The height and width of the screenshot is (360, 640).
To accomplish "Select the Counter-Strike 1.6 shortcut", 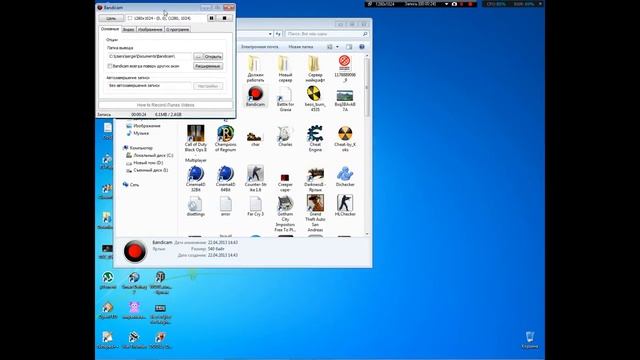I will (x=255, y=179).
